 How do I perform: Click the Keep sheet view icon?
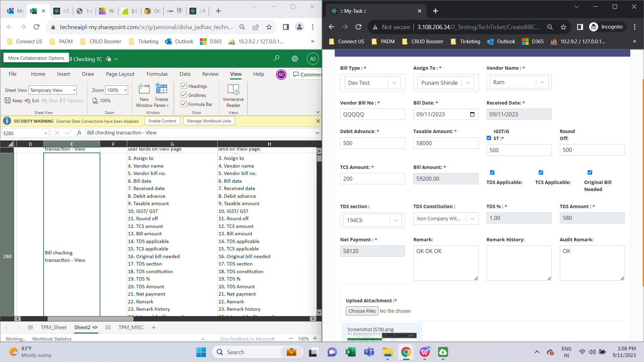(8, 101)
